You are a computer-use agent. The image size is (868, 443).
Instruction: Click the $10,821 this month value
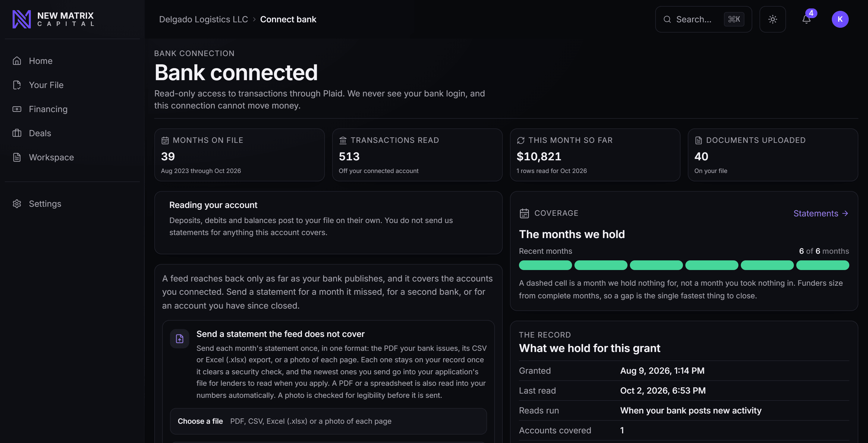[x=539, y=156]
